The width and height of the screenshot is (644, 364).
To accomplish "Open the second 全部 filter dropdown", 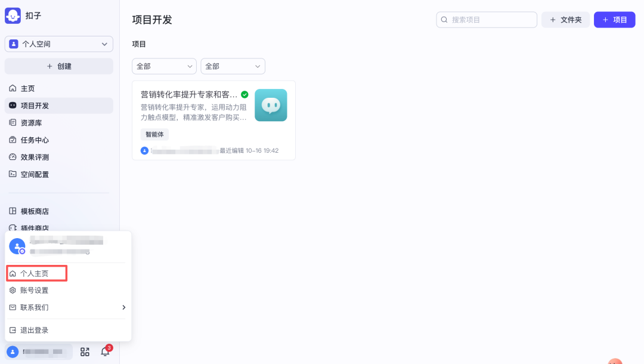I will click(233, 66).
